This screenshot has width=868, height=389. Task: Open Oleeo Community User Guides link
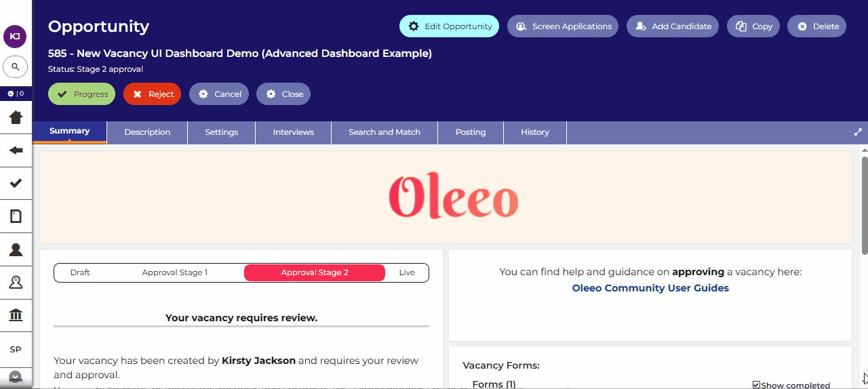(650, 288)
